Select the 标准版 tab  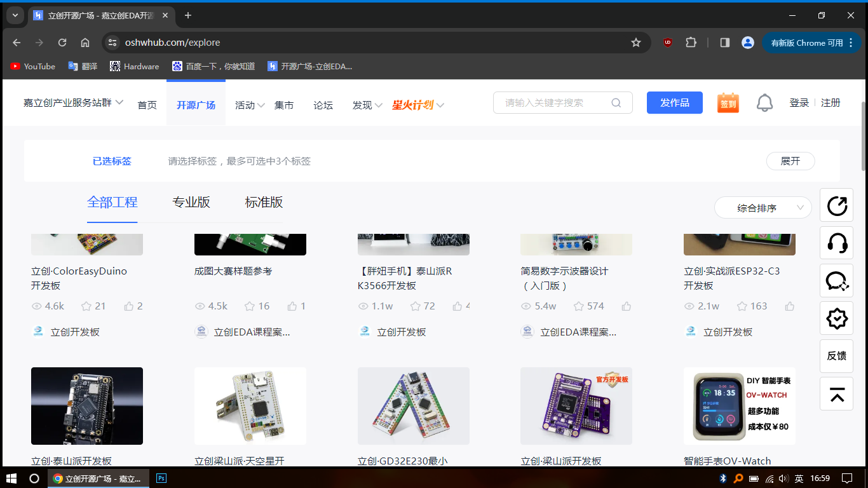(x=264, y=203)
